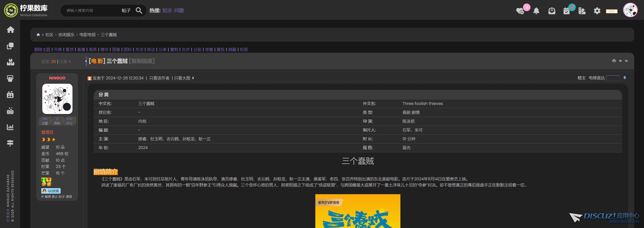Open the user avatar at top right
The height and width of the screenshot is (228, 644).
pos(630,10)
